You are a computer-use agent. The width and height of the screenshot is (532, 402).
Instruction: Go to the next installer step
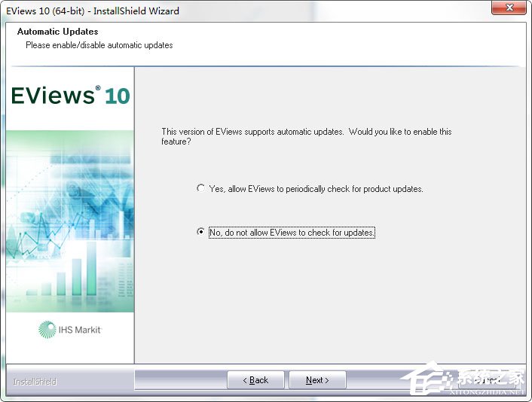coord(317,380)
